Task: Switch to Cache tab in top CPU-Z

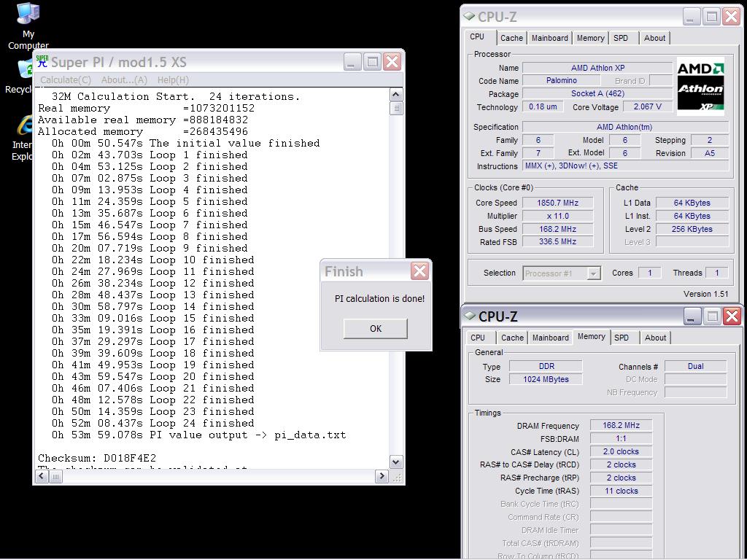Action: (x=511, y=38)
